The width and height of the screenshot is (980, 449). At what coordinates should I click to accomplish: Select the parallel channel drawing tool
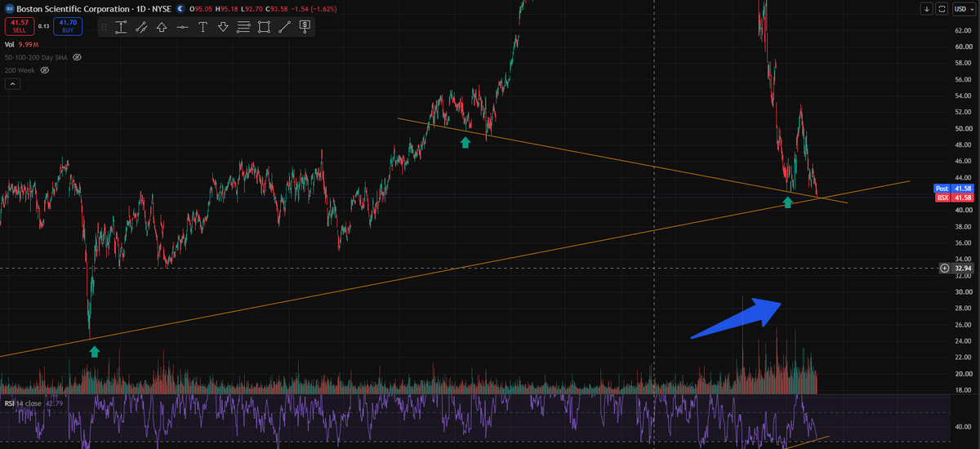pyautogui.click(x=141, y=27)
